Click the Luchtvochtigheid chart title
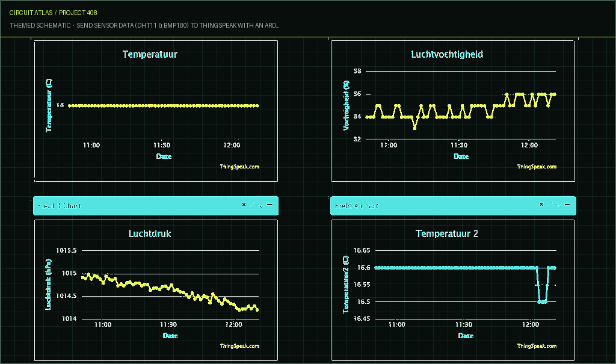Screen dimensions: 616x364 click(x=447, y=54)
